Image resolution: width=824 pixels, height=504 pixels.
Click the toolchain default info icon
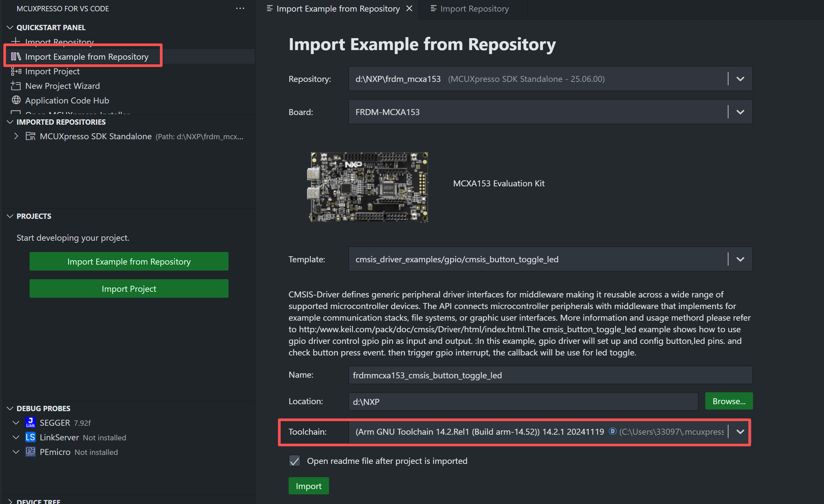tap(612, 431)
